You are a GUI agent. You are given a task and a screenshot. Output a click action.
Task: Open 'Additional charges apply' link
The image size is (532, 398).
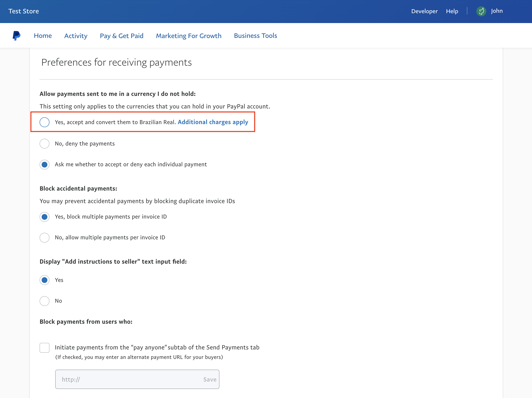[x=213, y=122]
